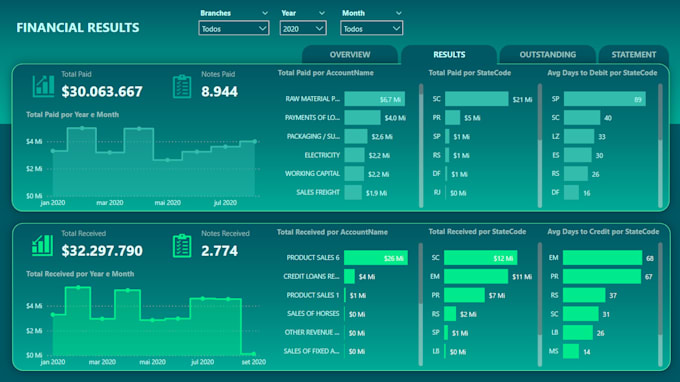Click the Notes Received value 2.774
Image resolution: width=680 pixels, height=382 pixels.
coord(219,251)
